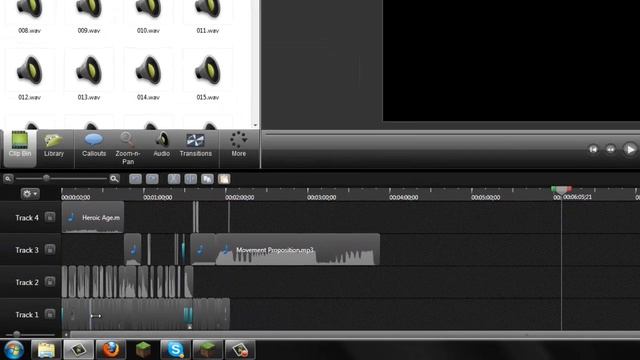
Task: Click the Split toolbar button
Action: [191, 179]
